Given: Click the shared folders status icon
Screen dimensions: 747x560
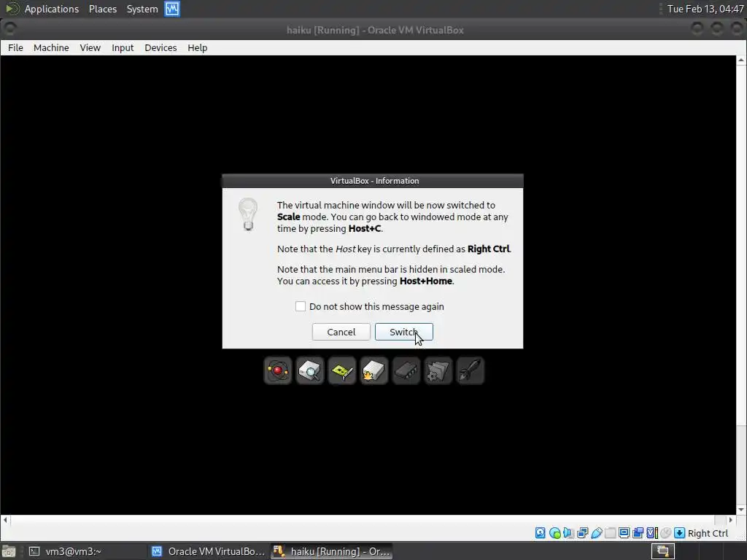Looking at the screenshot, I should coord(611,533).
